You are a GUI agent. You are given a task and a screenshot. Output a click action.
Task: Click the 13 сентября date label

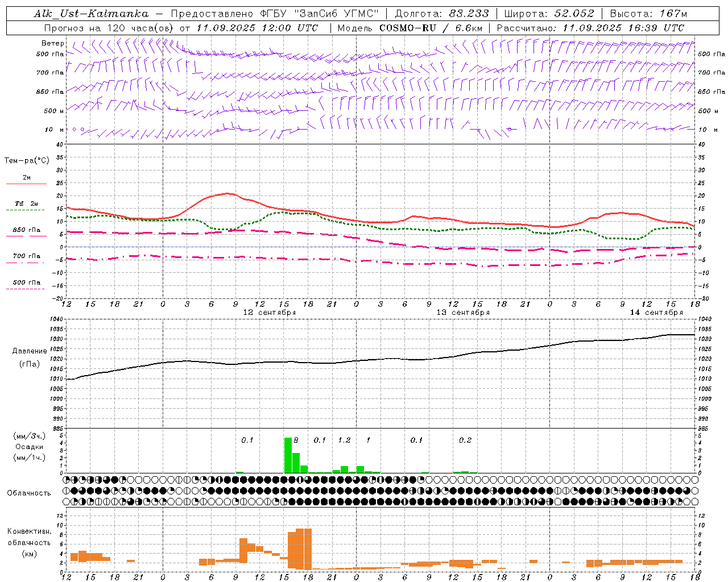[463, 313]
